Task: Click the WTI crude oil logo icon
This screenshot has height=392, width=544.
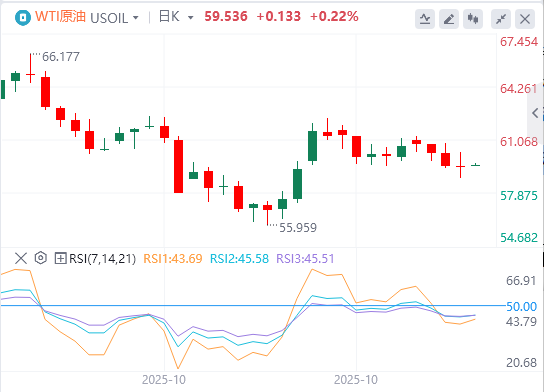Action: 23,17
